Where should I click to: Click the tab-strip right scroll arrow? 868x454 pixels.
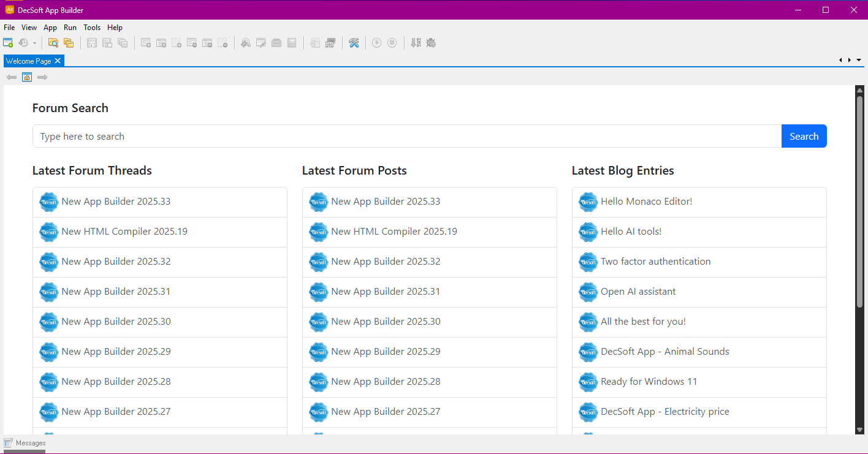coord(849,60)
